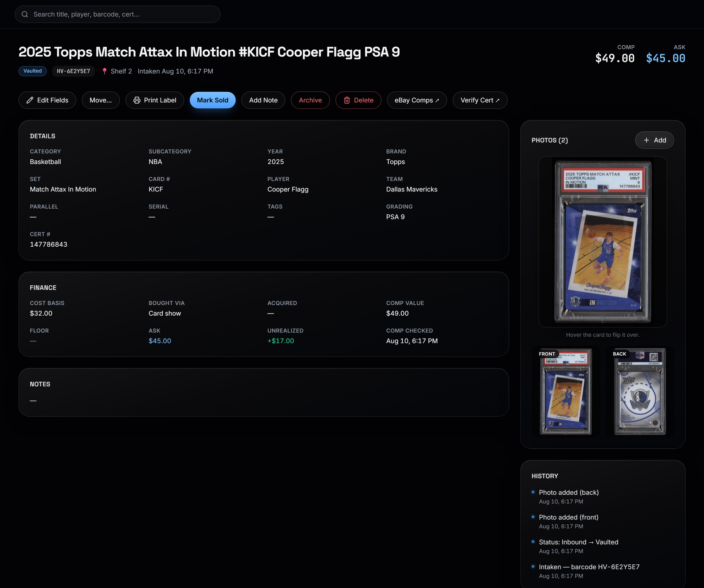Click the card number value KICF

point(156,189)
